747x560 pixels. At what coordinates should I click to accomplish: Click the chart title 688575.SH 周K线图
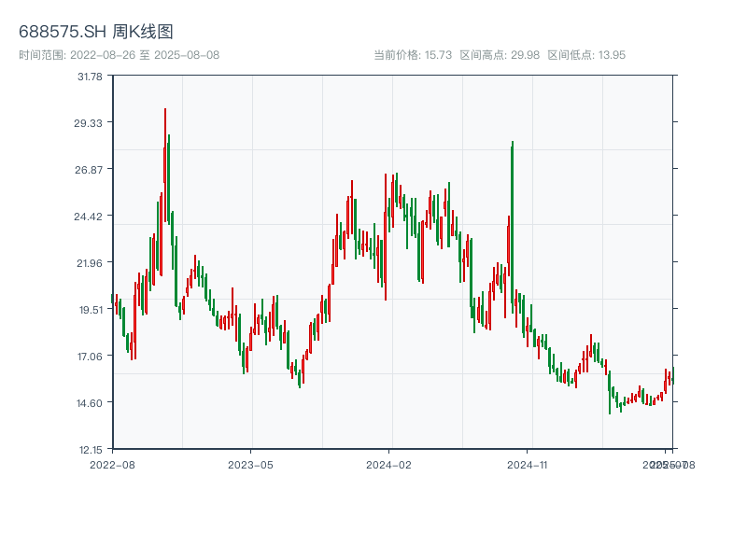pos(96,32)
